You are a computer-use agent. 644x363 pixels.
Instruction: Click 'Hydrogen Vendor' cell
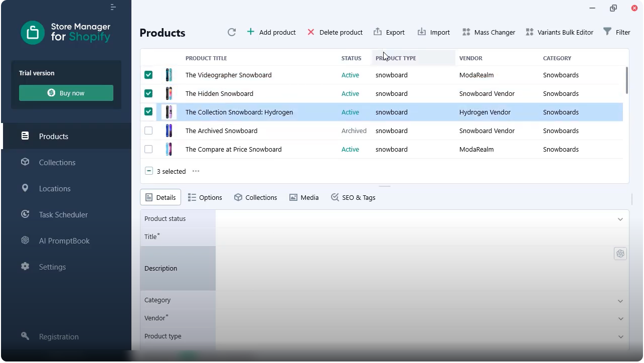pos(485,112)
